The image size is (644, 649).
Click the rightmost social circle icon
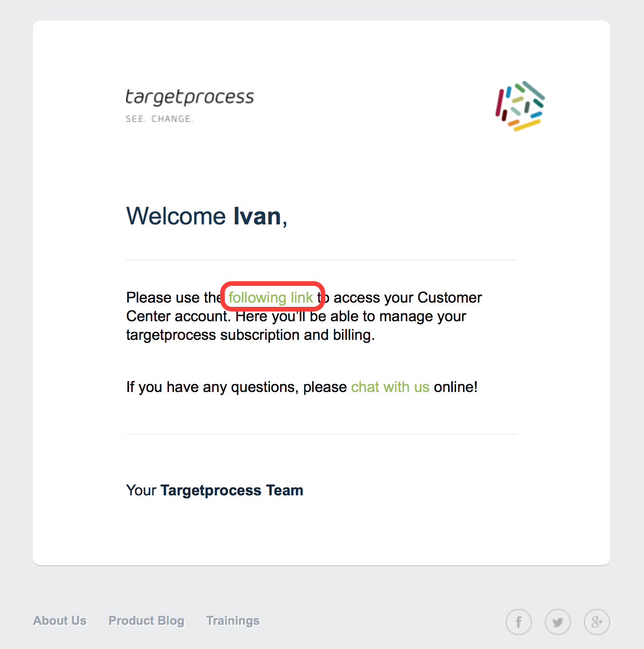point(597,622)
